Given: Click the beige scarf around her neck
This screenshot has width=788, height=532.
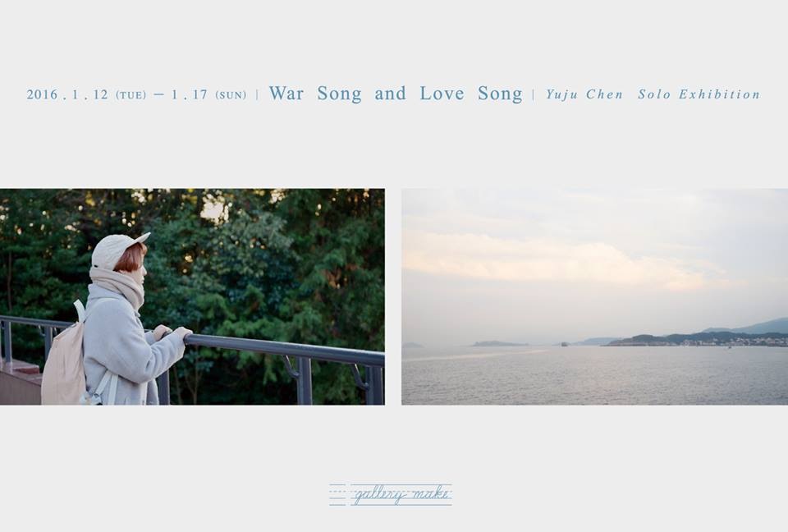Looking at the screenshot, I should [118, 283].
